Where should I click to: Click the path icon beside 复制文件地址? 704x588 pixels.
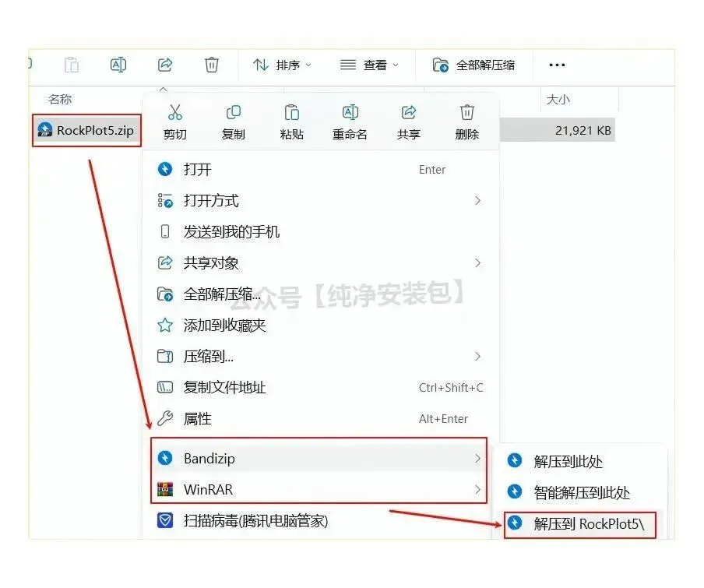click(165, 387)
